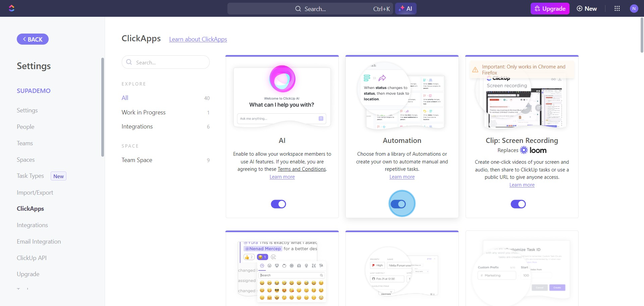This screenshot has width=644, height=306.
Task: Click the Automation card title
Action: tap(402, 141)
